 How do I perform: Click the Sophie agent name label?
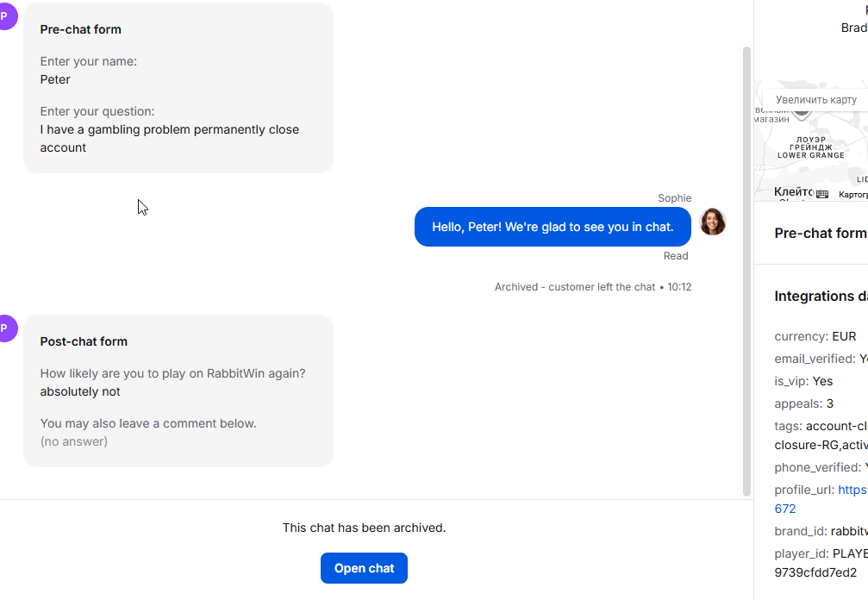click(674, 198)
